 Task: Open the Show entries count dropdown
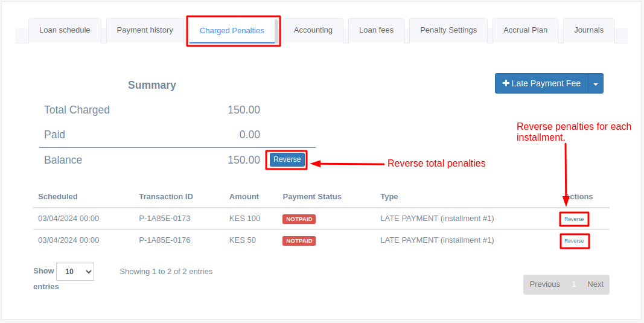click(x=75, y=272)
